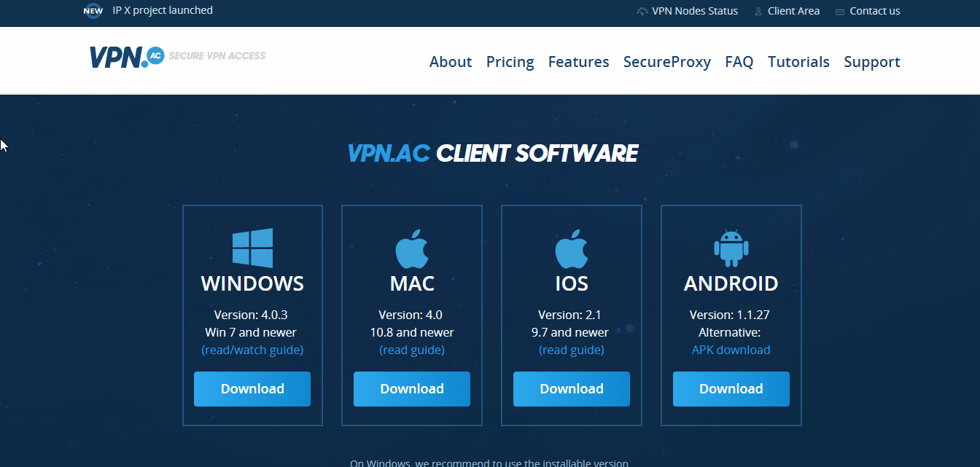Image resolution: width=980 pixels, height=467 pixels.
Task: Click the Version: 4.0 text
Action: click(x=411, y=315)
